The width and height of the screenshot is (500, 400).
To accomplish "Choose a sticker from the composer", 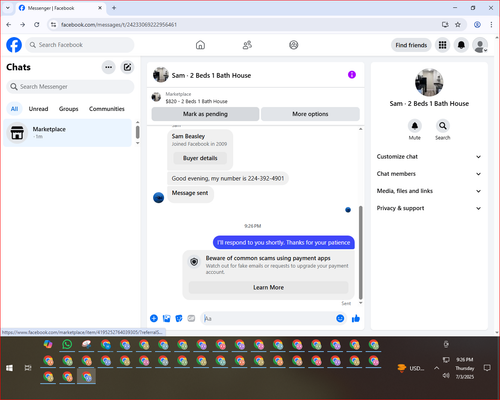I will coord(179,318).
